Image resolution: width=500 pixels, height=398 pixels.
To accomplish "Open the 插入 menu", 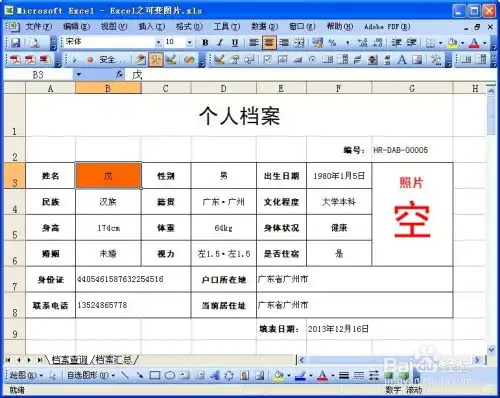I will click(x=152, y=27).
